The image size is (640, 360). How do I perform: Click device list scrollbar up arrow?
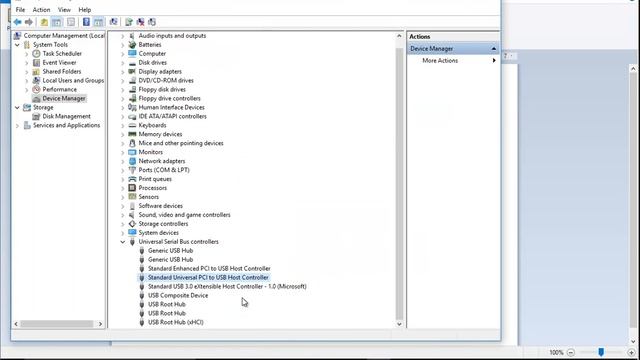click(399, 36)
